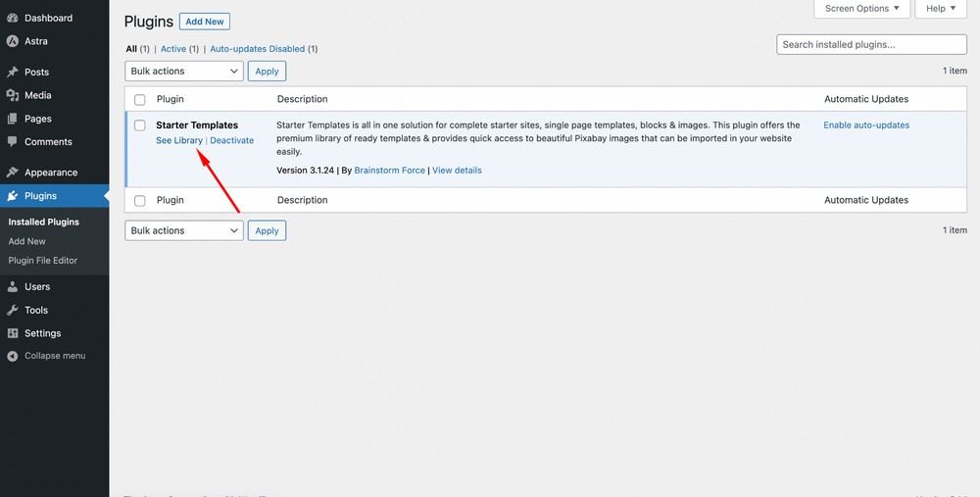Click the top Plugin column header

(x=170, y=99)
